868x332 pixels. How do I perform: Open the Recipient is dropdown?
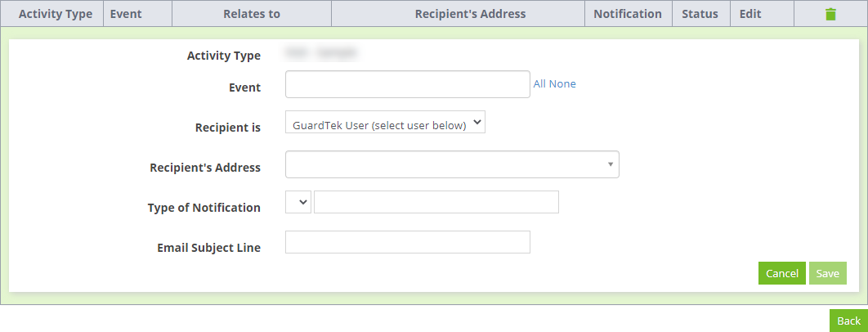(385, 122)
